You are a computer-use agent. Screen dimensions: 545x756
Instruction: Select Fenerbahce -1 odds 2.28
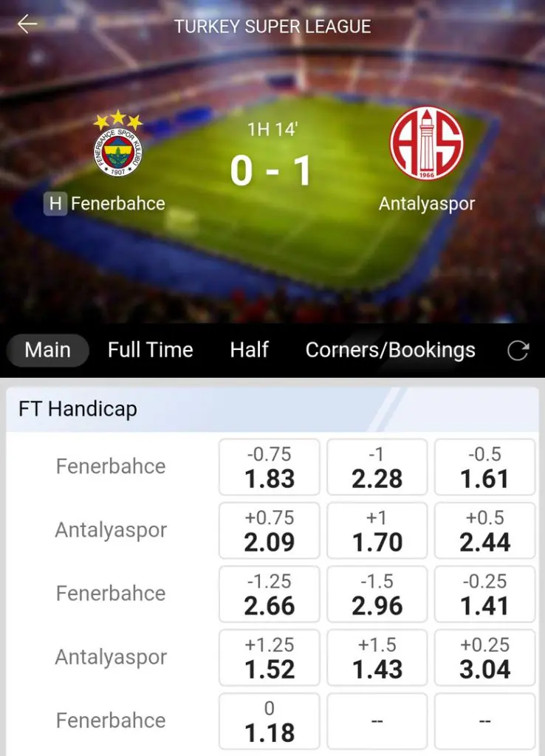pos(377,467)
